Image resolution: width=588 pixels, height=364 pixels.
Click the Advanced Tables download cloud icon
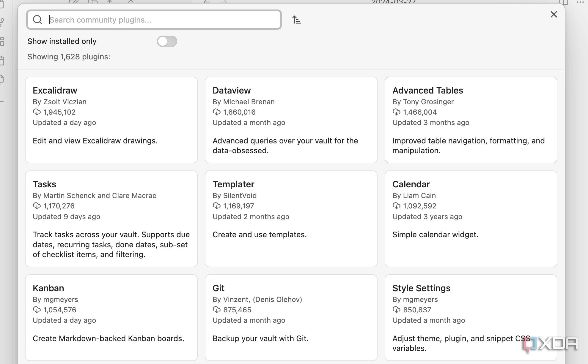pos(397,112)
